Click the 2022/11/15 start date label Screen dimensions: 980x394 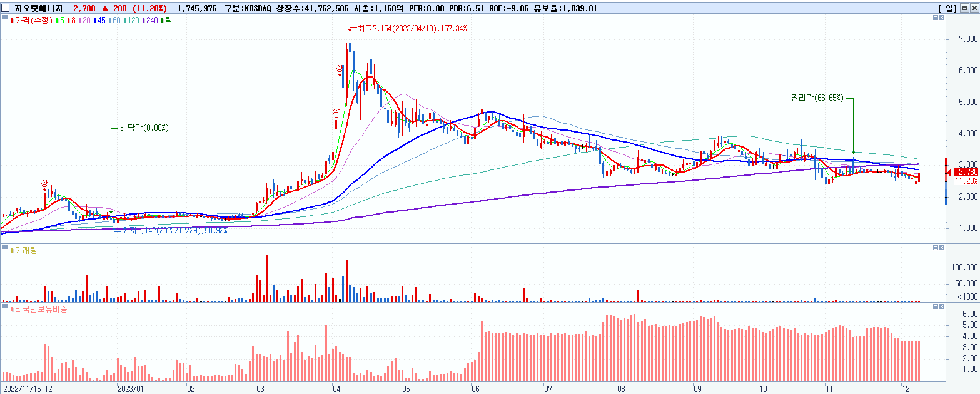tap(21, 388)
